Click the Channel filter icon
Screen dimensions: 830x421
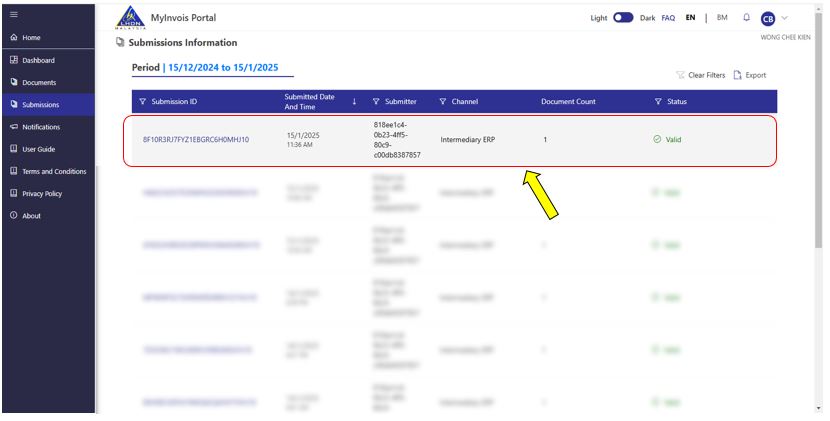click(x=443, y=101)
